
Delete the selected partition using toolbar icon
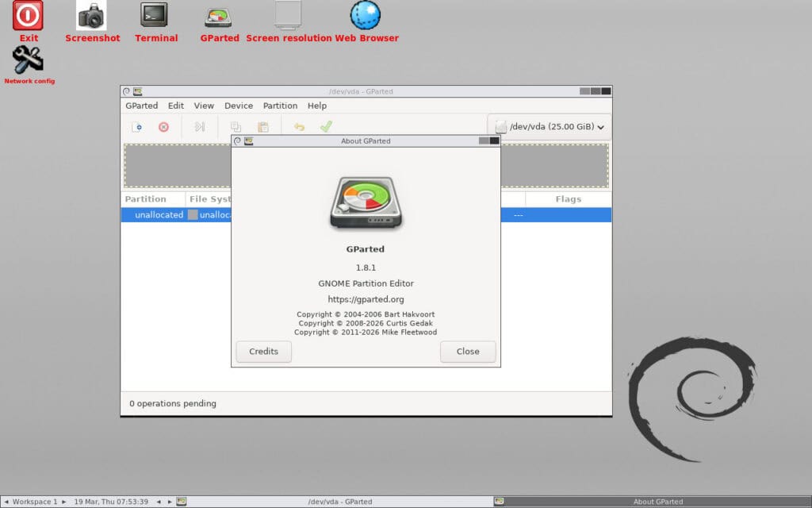point(165,126)
